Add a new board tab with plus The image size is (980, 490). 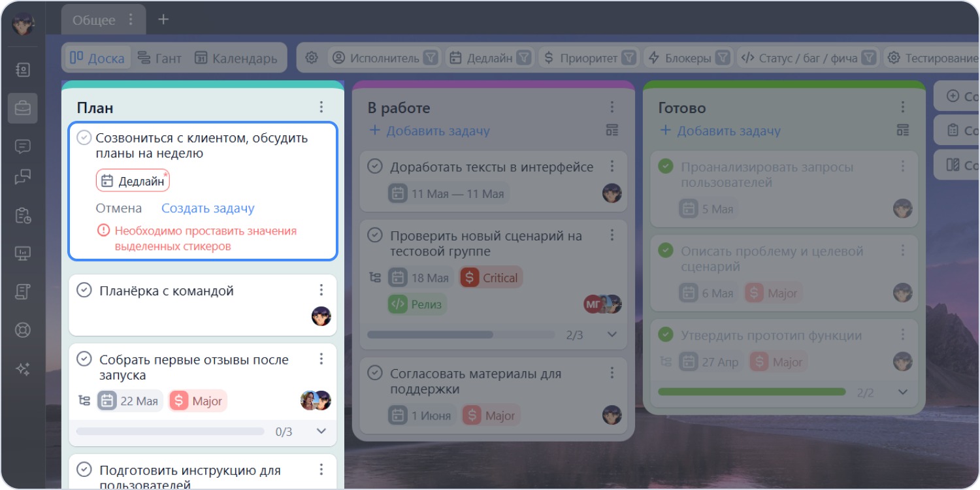tap(163, 20)
